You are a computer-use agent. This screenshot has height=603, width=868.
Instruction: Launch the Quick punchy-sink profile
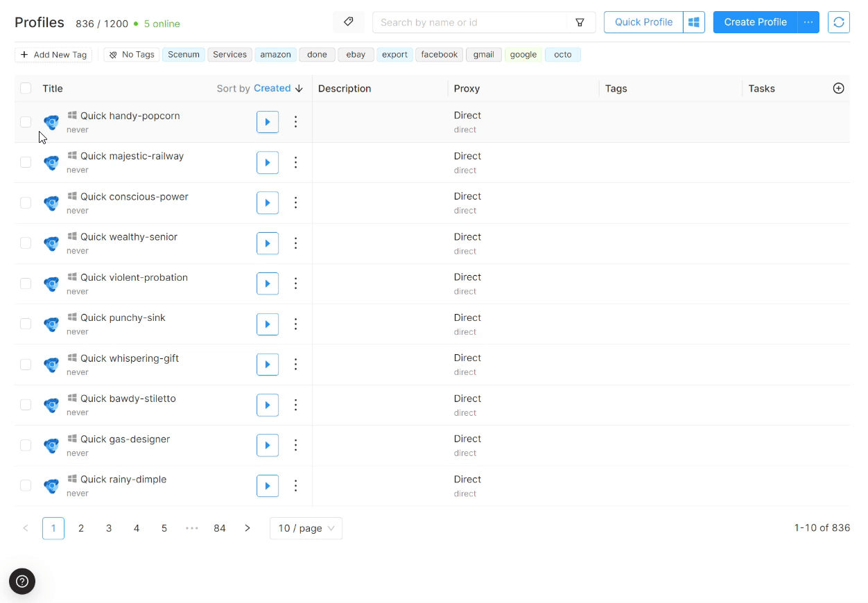[268, 324]
